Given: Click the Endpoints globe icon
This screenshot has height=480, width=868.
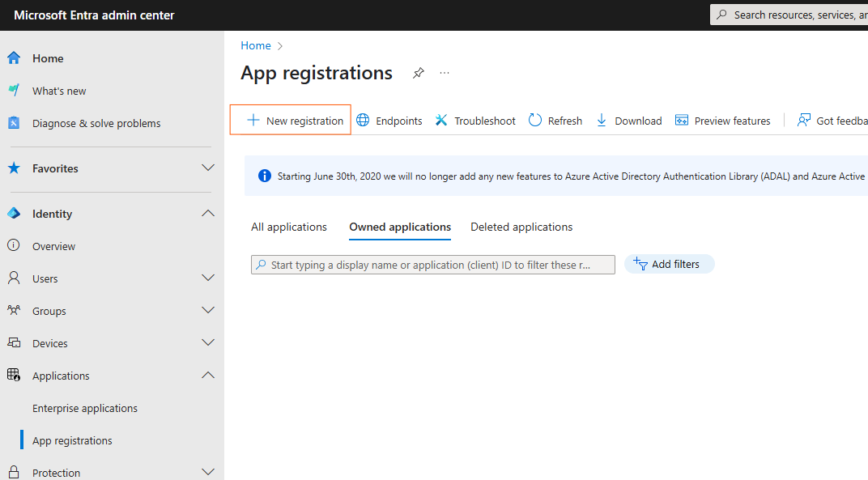Looking at the screenshot, I should pos(363,120).
